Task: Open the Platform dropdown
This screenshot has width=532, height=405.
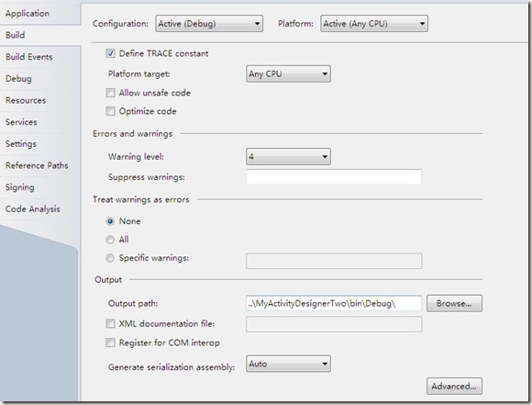Action: point(374,24)
